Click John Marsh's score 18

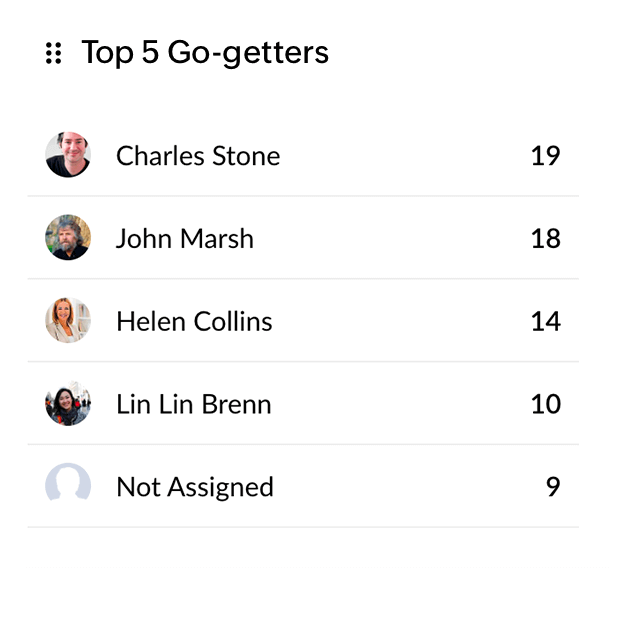[x=545, y=238]
